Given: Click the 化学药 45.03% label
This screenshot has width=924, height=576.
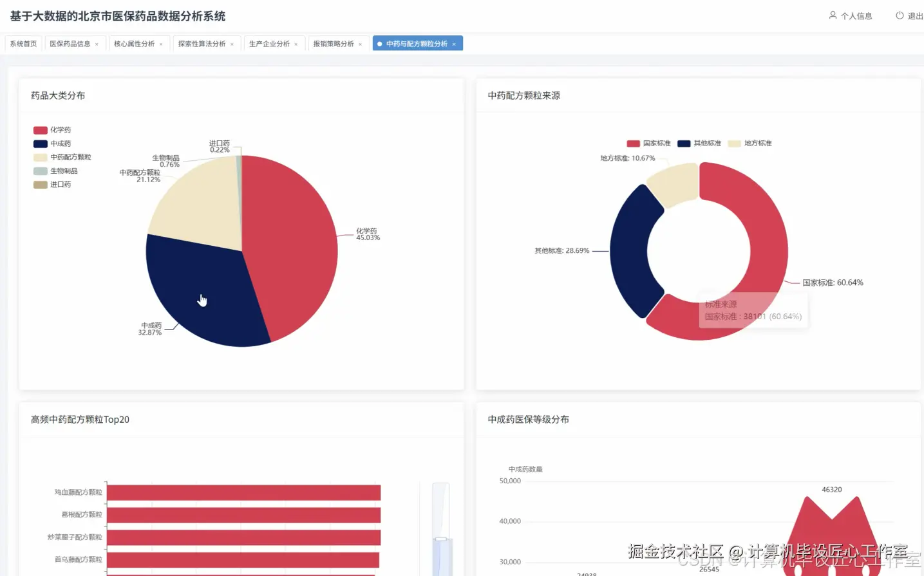Looking at the screenshot, I should (x=368, y=234).
